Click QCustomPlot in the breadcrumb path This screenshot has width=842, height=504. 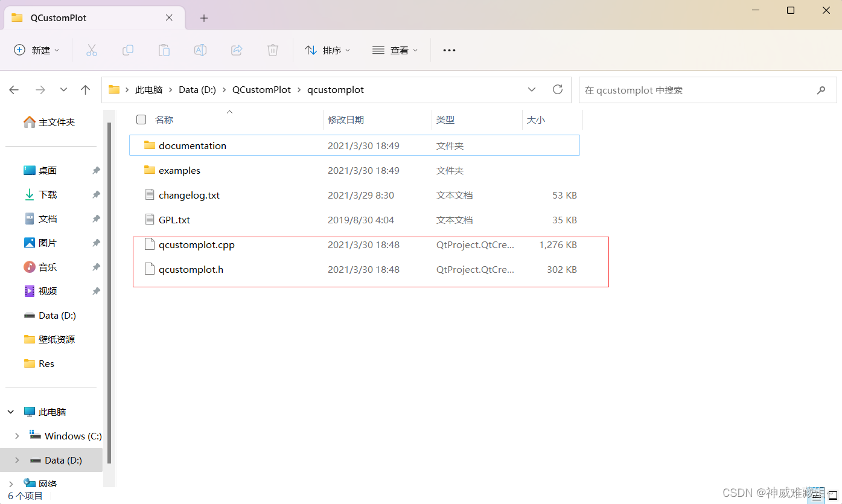[x=261, y=89]
